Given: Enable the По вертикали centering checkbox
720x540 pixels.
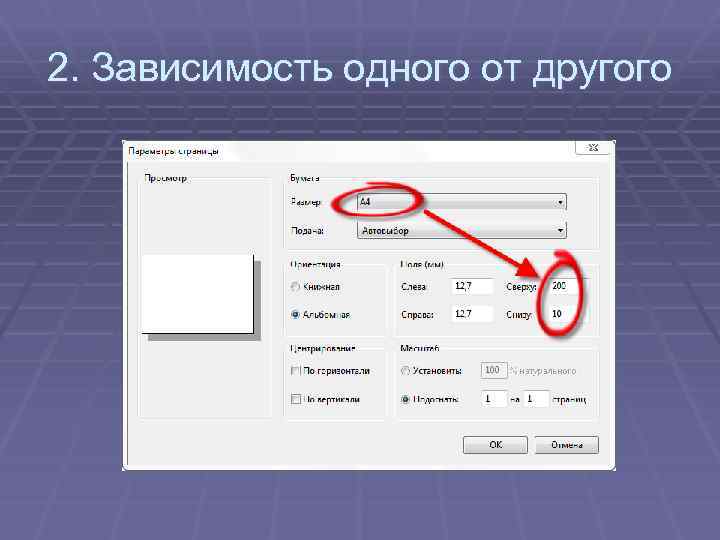Looking at the screenshot, I should click(296, 399).
